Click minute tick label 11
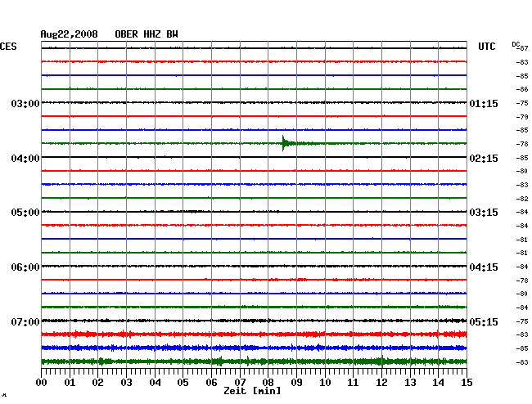This screenshot has height=404, width=532. coord(353,382)
